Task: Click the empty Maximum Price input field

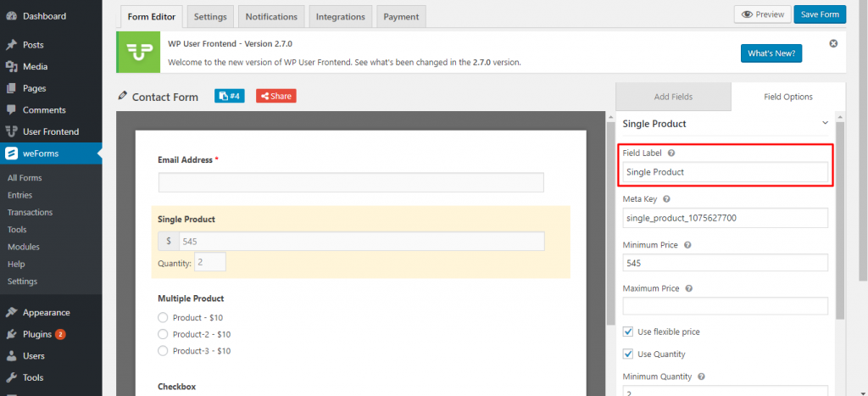Action: click(726, 306)
